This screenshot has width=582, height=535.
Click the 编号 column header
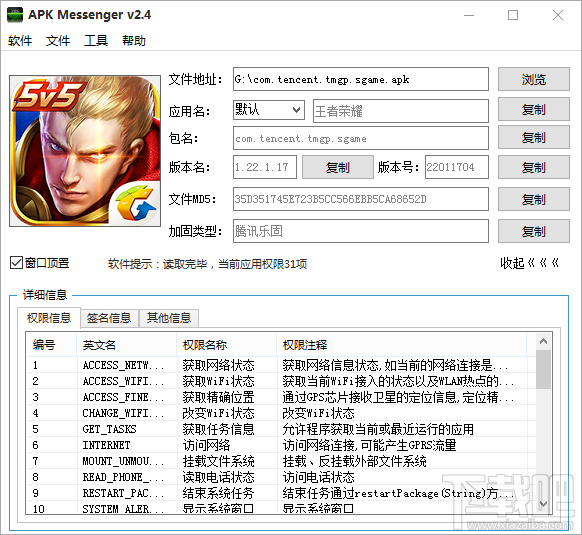coord(51,345)
